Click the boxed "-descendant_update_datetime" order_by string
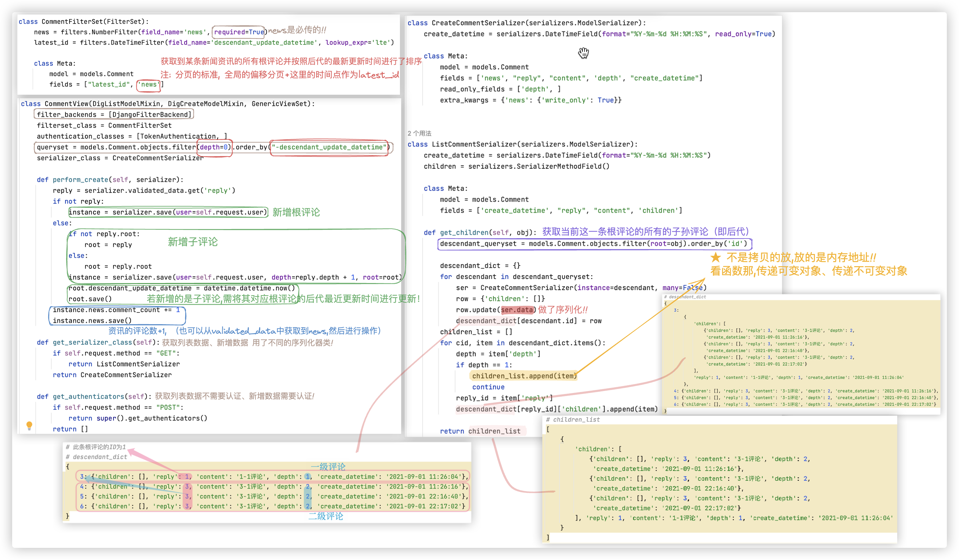 pos(329,147)
